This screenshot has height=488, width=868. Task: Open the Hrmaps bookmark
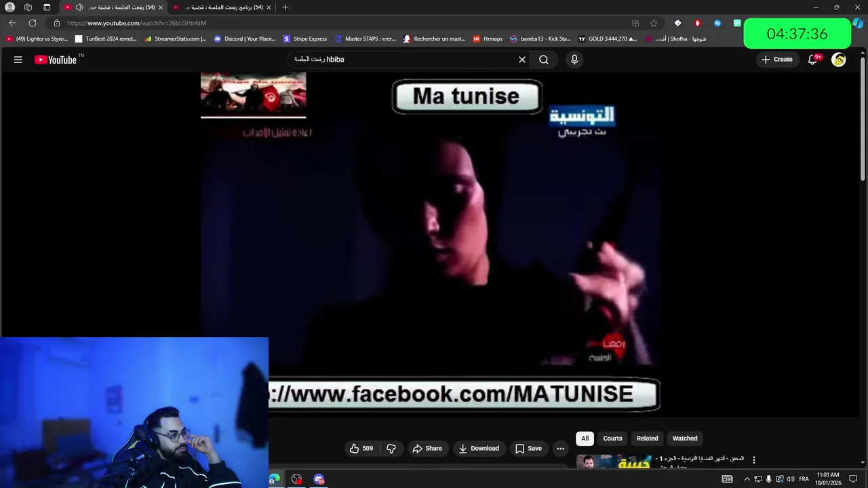click(x=488, y=39)
